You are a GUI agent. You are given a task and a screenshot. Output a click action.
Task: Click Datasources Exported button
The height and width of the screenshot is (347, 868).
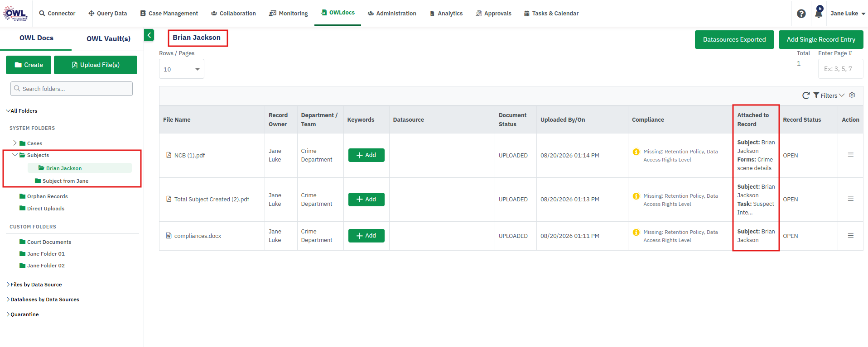(x=734, y=39)
